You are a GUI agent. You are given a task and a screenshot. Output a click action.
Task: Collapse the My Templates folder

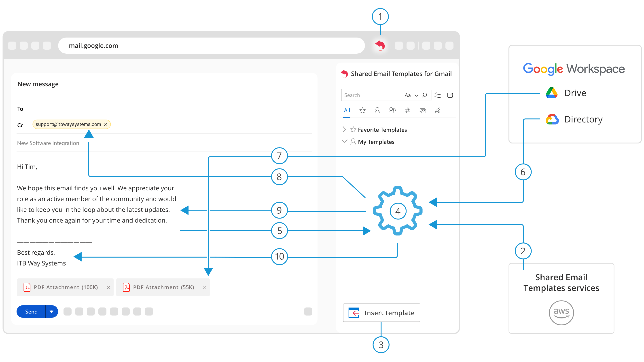tap(345, 141)
